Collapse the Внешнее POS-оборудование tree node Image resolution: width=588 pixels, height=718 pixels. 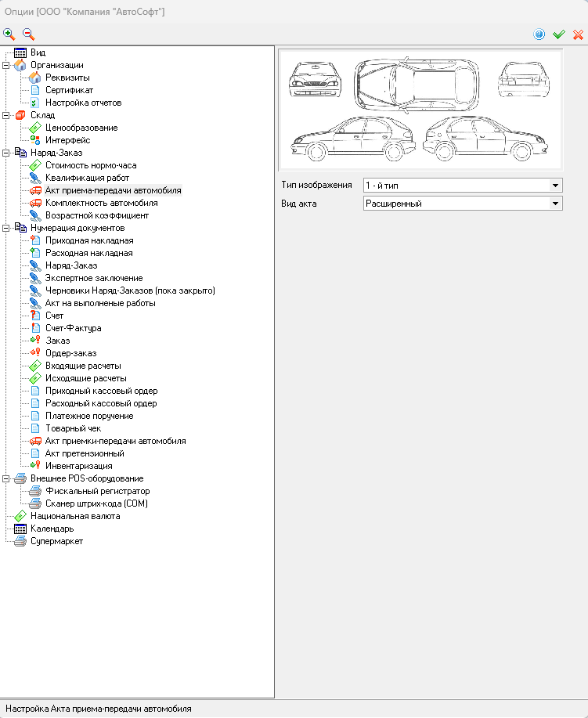[x=5, y=478]
